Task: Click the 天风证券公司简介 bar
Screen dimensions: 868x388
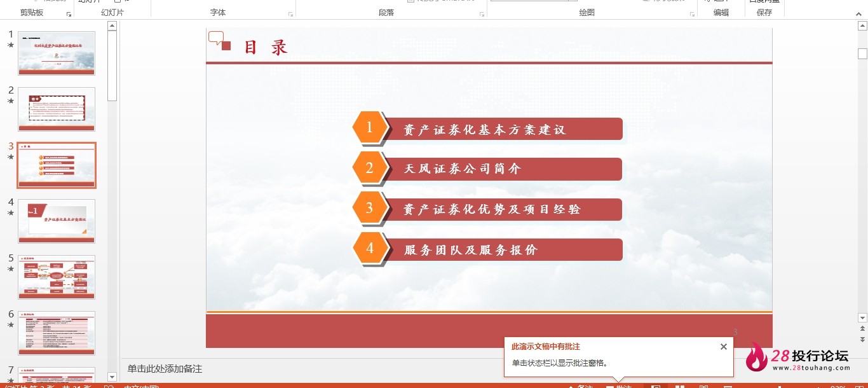Action: click(x=505, y=169)
